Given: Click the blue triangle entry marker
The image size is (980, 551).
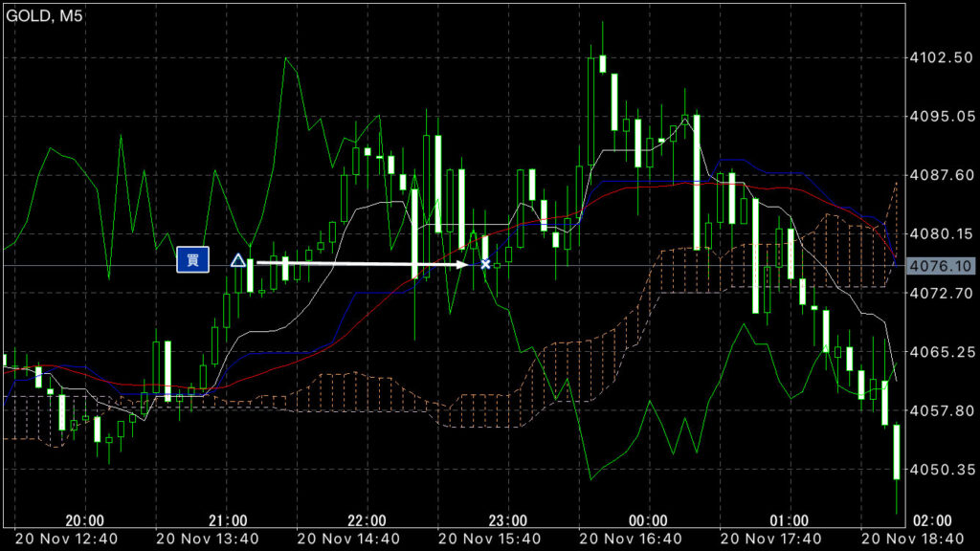Looking at the screenshot, I should [x=237, y=260].
